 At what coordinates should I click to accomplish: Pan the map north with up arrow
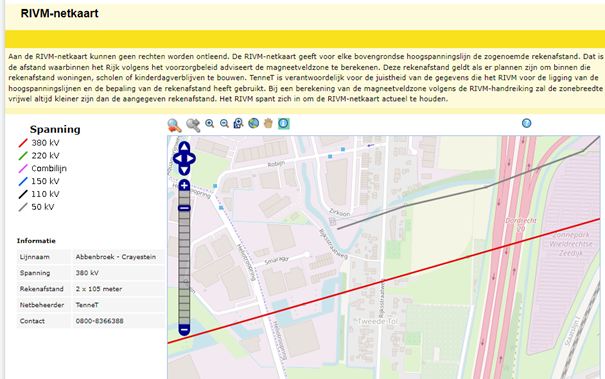(x=184, y=147)
